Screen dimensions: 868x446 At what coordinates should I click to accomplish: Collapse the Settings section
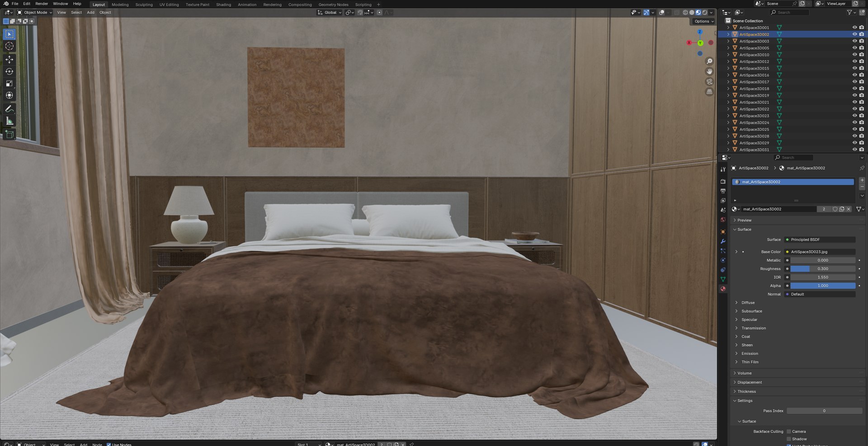pyautogui.click(x=745, y=401)
